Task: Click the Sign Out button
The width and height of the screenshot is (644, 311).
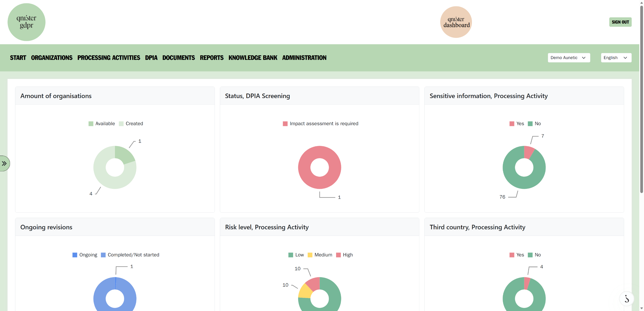Action: pos(620,22)
